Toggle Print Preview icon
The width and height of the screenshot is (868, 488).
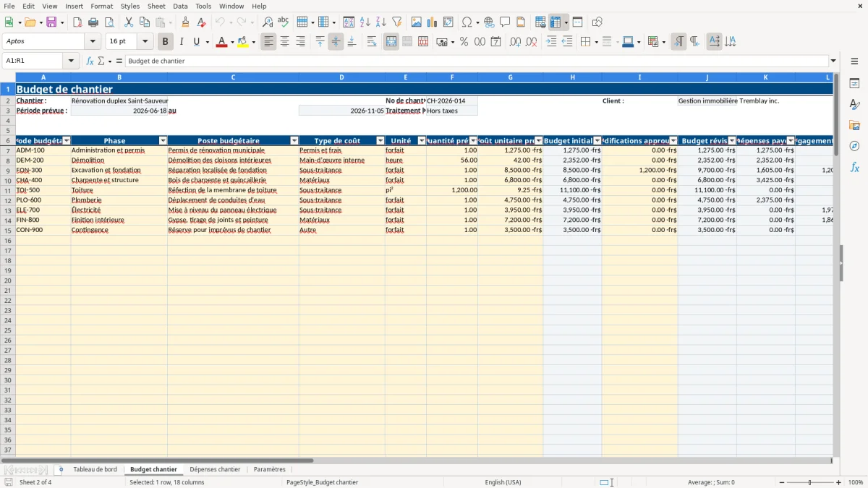click(x=109, y=22)
